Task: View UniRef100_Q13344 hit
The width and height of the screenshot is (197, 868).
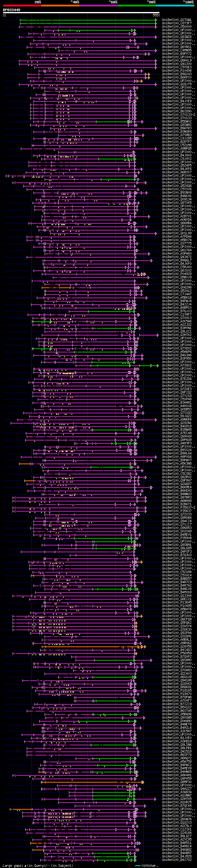Action: pyautogui.click(x=176, y=595)
